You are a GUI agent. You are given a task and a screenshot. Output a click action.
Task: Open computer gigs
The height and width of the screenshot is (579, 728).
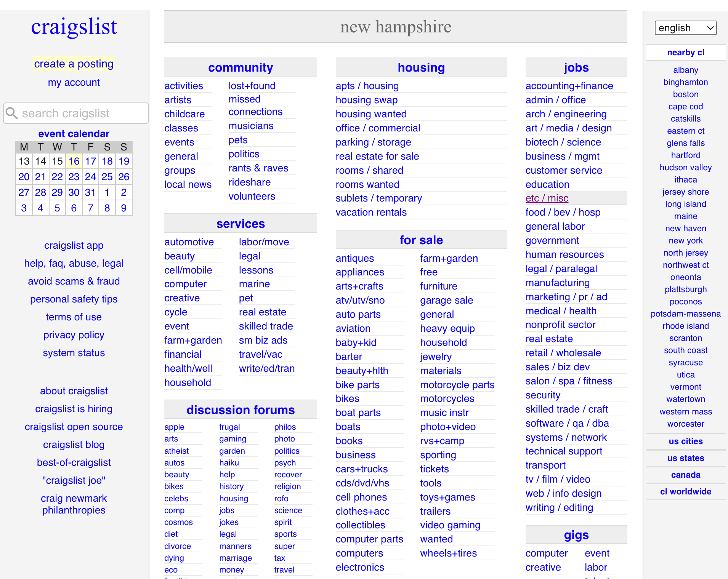(547, 553)
